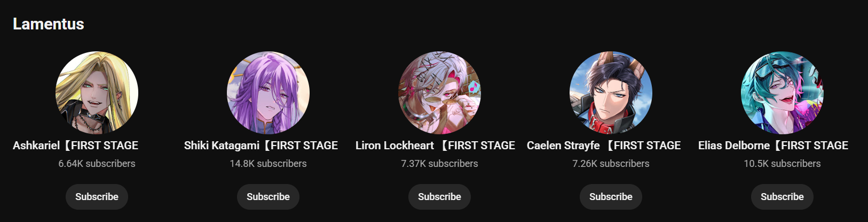Image resolution: width=868 pixels, height=222 pixels.
Task: Open the Shiki Katagami channel name link
Action: 261,146
